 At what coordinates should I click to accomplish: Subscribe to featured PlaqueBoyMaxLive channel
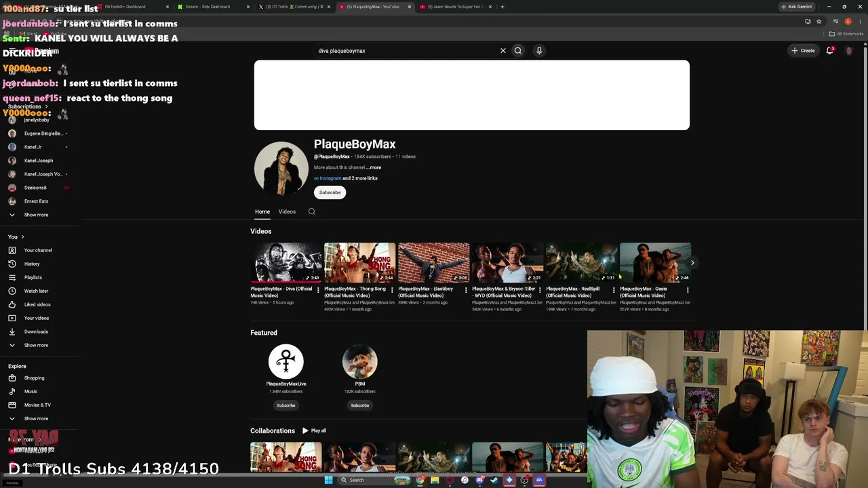click(286, 405)
